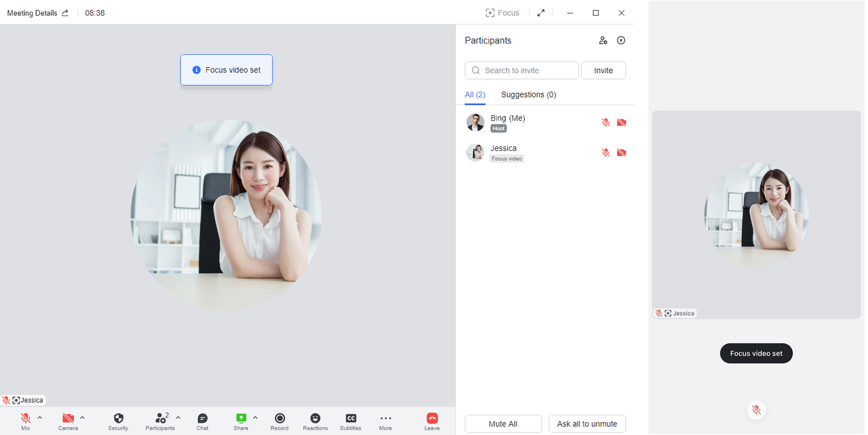The height and width of the screenshot is (435, 868).
Task: Unmute your Mic from the toolbar
Action: coord(26,420)
